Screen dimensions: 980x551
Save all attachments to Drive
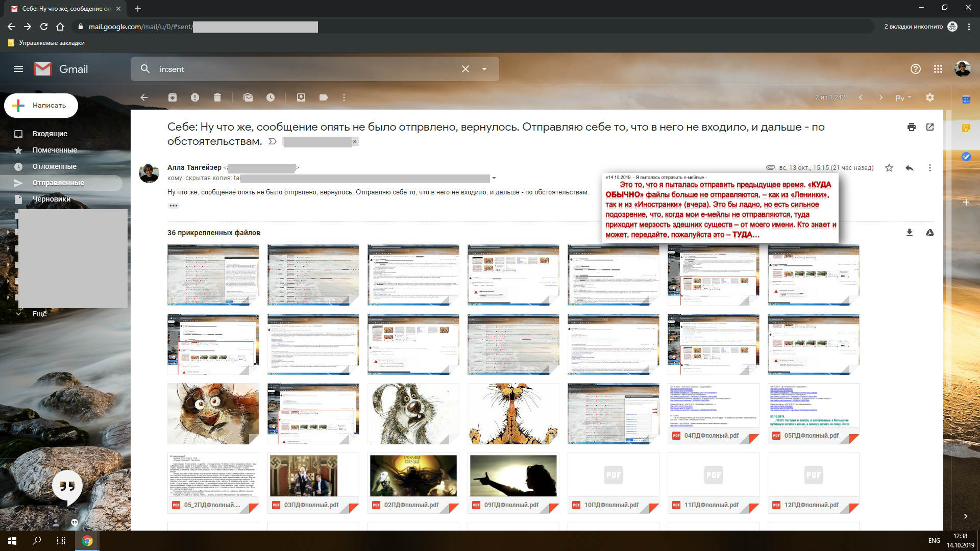click(930, 233)
